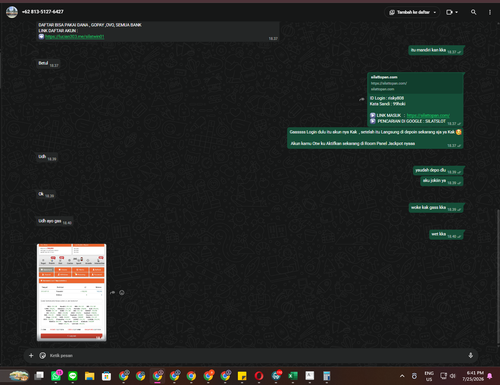The image size is (500, 385).
Task: Select the "aku jokiin ya" sent message
Action: click(442, 181)
